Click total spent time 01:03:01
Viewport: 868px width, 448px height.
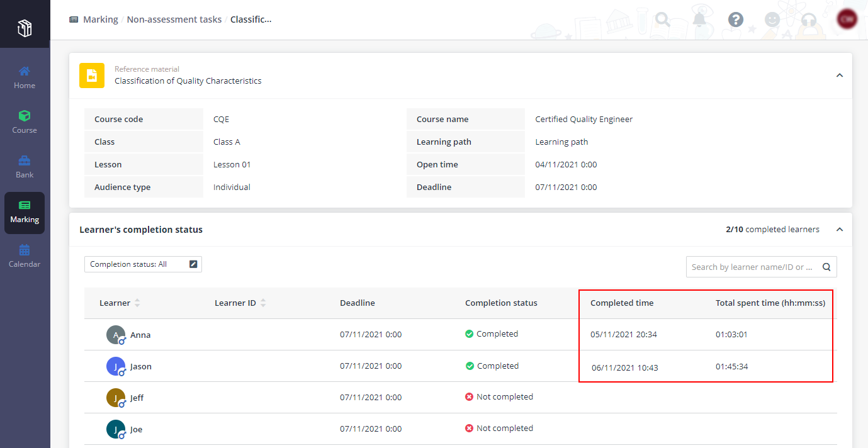(731, 335)
